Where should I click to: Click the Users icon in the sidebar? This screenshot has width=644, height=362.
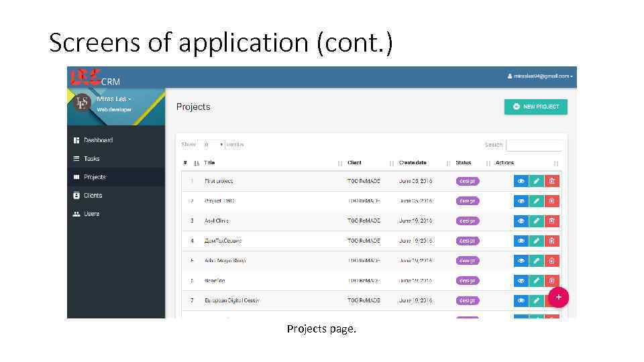click(x=76, y=214)
